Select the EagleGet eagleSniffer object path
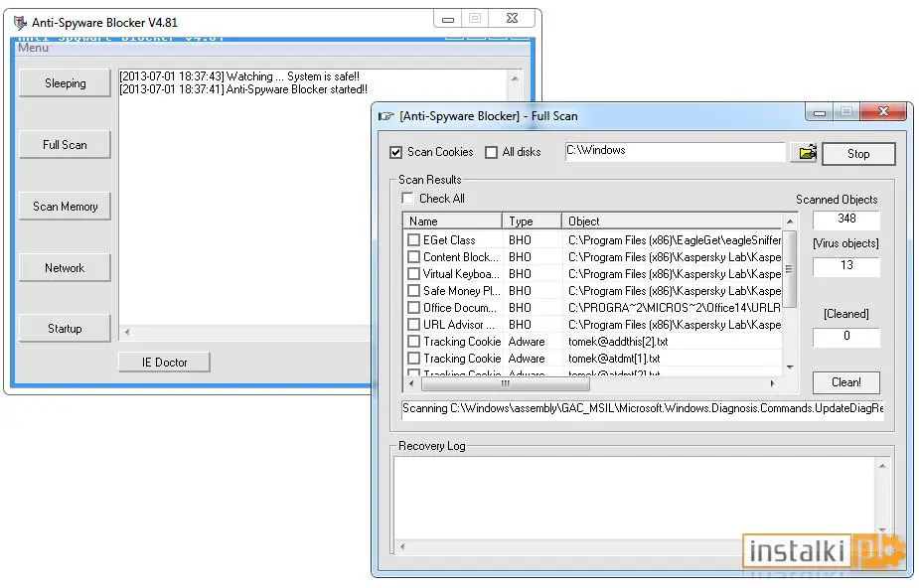Image resolution: width=919 pixels, height=588 pixels. (x=675, y=240)
